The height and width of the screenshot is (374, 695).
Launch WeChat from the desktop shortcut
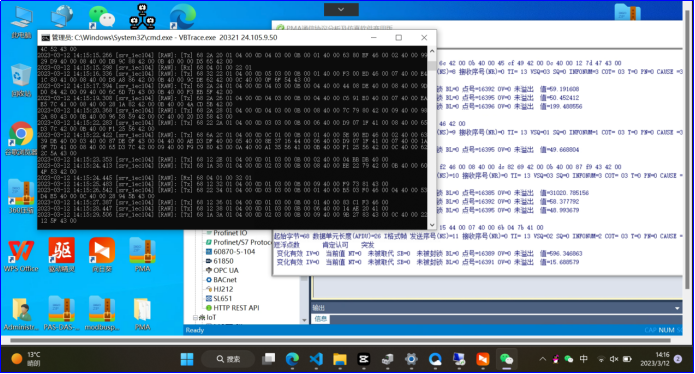pos(102,17)
